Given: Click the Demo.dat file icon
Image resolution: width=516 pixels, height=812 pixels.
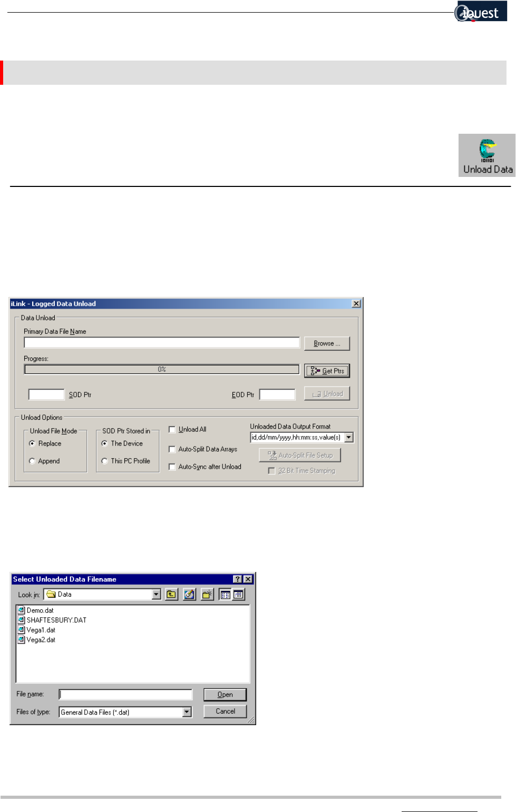Looking at the screenshot, I should pyautogui.click(x=22, y=610).
